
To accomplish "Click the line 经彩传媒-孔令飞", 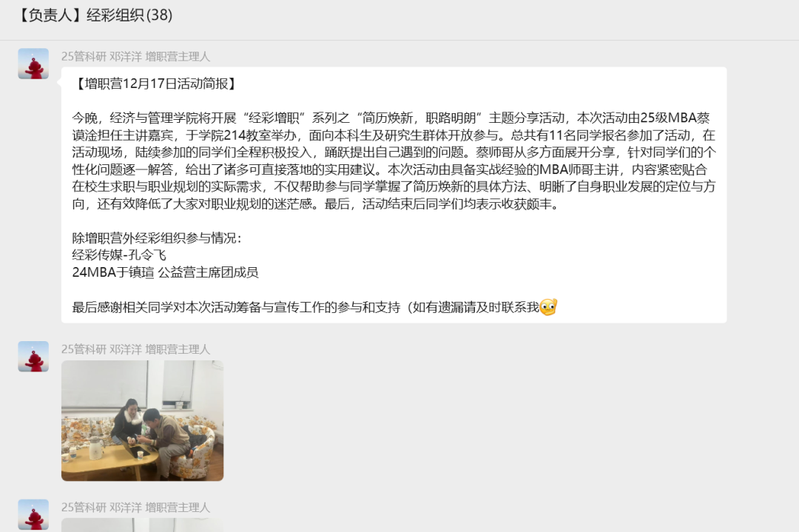I will pos(119,255).
